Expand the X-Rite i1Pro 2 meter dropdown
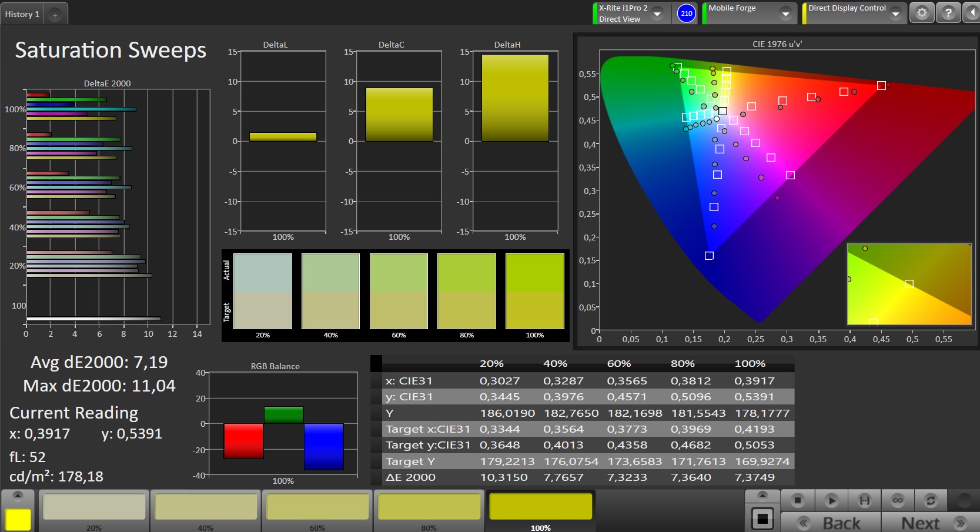Screen dimensions: 980x532 (658, 14)
